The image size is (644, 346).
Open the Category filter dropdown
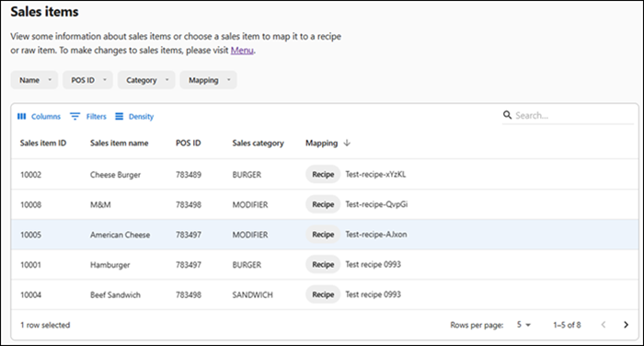point(146,80)
